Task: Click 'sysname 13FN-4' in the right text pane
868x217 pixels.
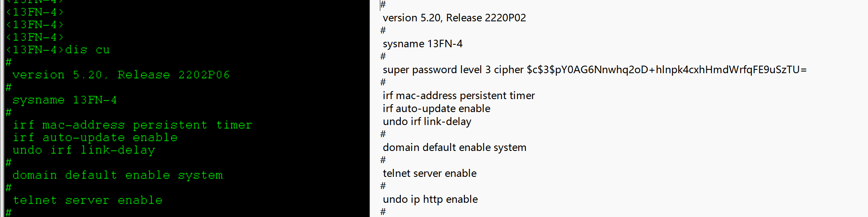Action: [423, 44]
